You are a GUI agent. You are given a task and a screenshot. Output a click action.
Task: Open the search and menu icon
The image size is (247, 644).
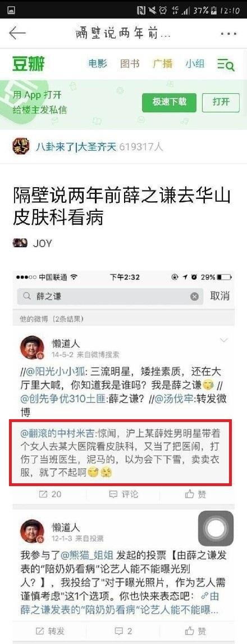pyautogui.click(x=226, y=65)
